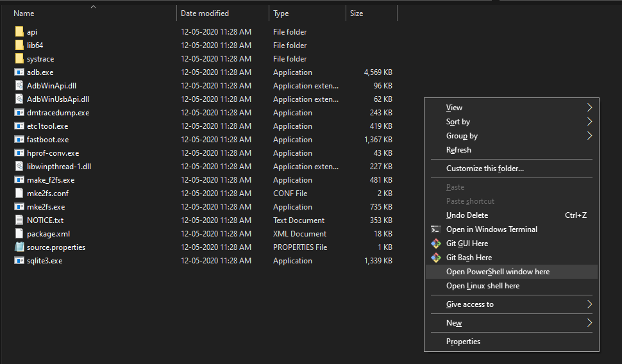
Task: Click Refresh in the context menu
Action: tap(458, 150)
